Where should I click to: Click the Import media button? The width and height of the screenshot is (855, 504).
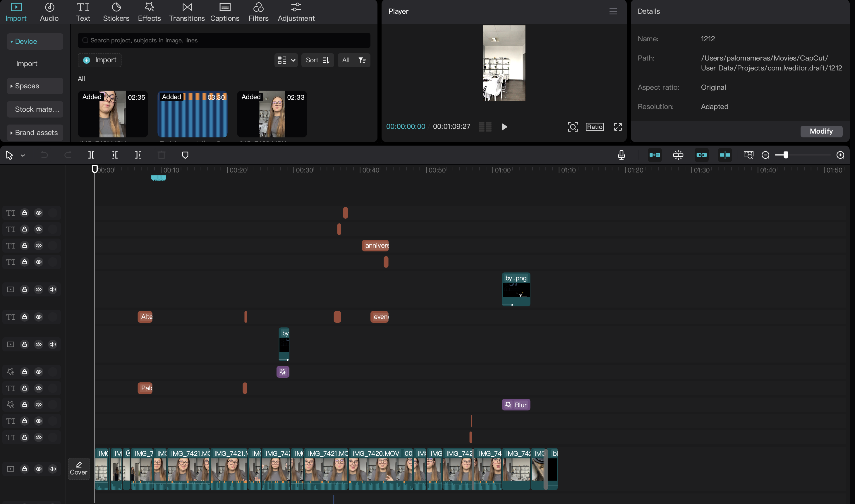click(99, 60)
